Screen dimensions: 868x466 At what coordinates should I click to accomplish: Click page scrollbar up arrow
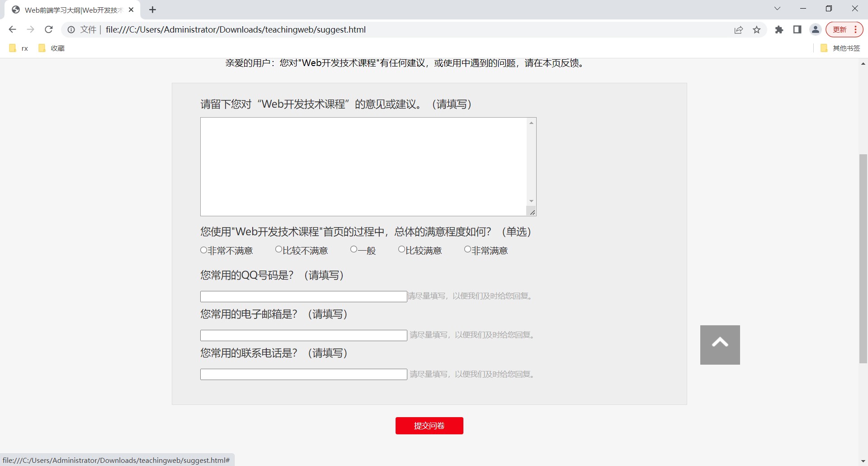click(863, 64)
